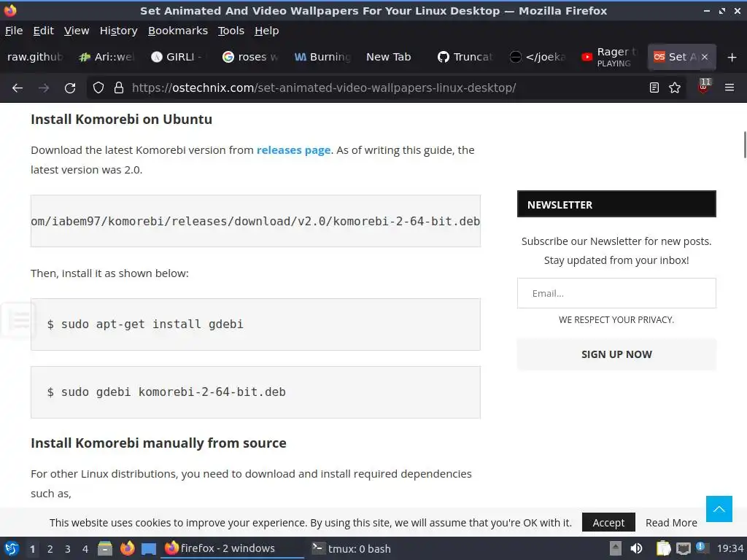747x560 pixels.
Task: Open the Help menu
Action: pyautogui.click(x=267, y=31)
